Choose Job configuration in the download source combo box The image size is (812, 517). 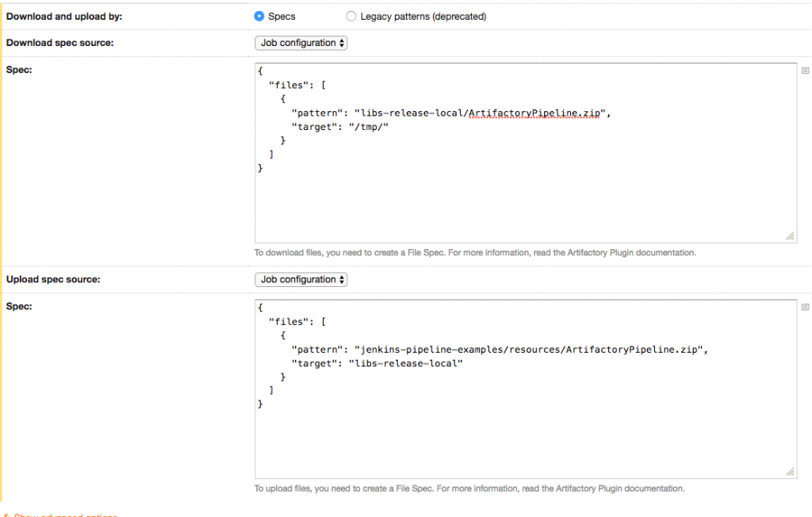tap(301, 43)
